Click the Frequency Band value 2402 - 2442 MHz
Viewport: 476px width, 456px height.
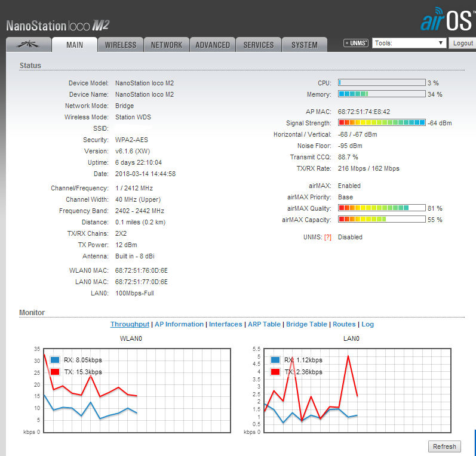pos(140,211)
